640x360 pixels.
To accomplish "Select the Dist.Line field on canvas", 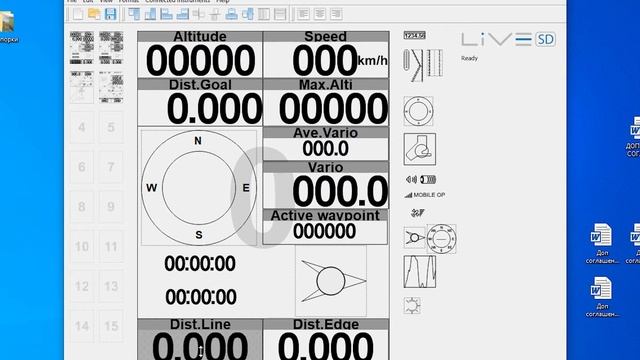I will pos(200,339).
